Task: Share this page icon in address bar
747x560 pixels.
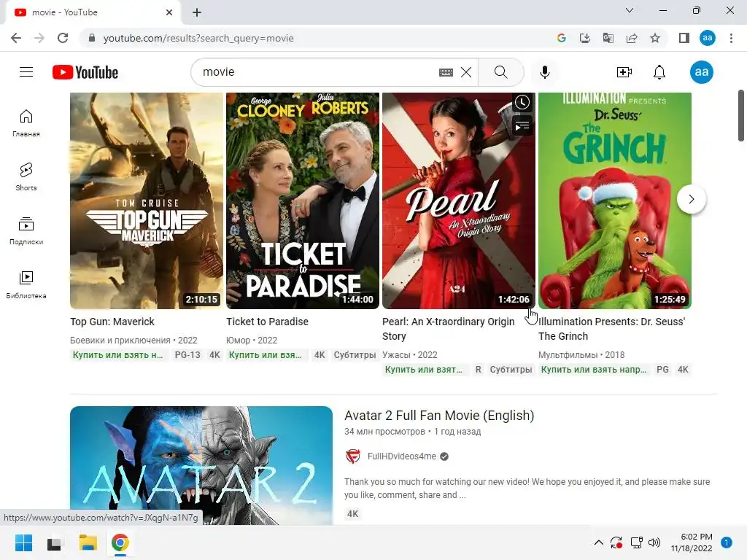Action: [632, 38]
